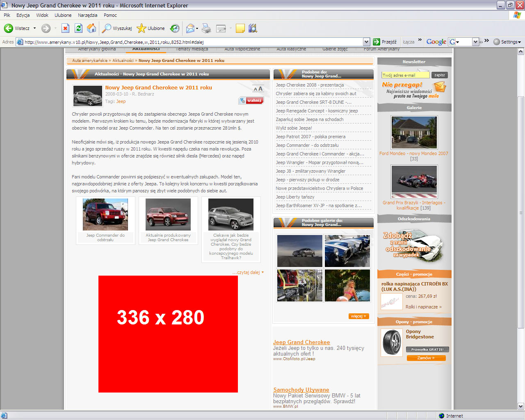This screenshot has height=420, width=525.
Task: Open the Edycja menu
Action: (x=23, y=15)
